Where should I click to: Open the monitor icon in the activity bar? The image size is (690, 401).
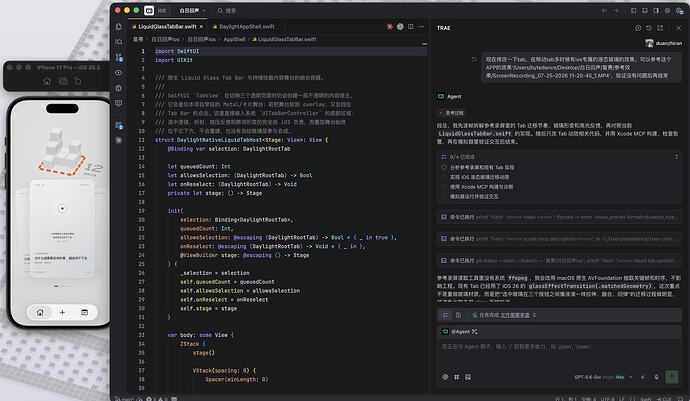(x=118, y=103)
